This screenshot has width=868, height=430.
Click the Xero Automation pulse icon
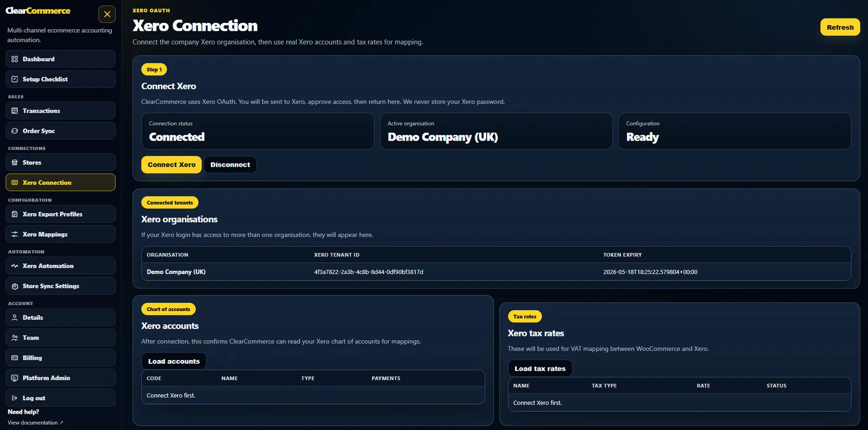15,265
